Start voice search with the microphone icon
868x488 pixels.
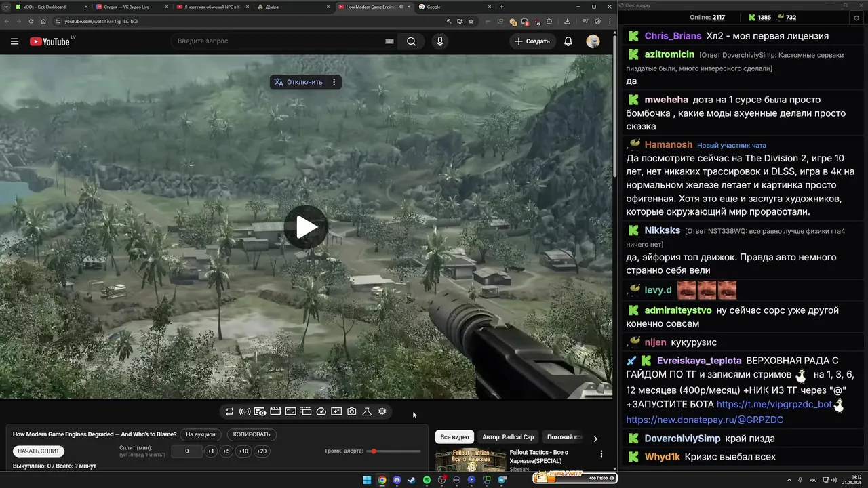tap(440, 41)
